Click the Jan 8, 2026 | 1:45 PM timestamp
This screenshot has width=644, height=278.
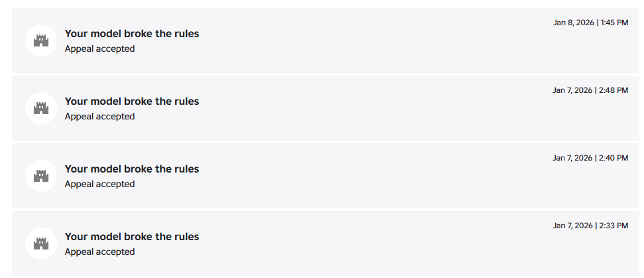pyautogui.click(x=590, y=23)
